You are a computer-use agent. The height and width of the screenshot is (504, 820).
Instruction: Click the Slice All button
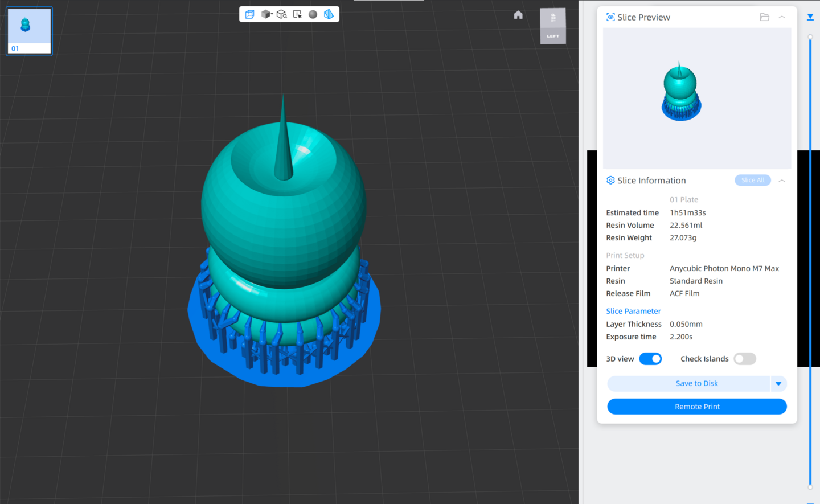752,181
